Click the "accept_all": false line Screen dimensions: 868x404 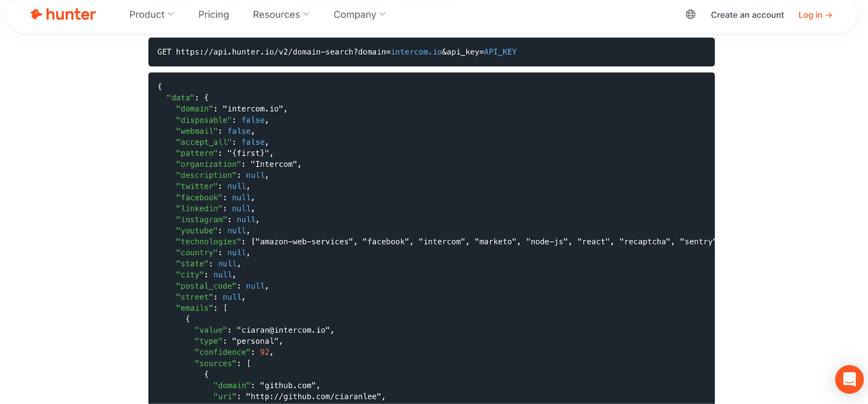222,142
